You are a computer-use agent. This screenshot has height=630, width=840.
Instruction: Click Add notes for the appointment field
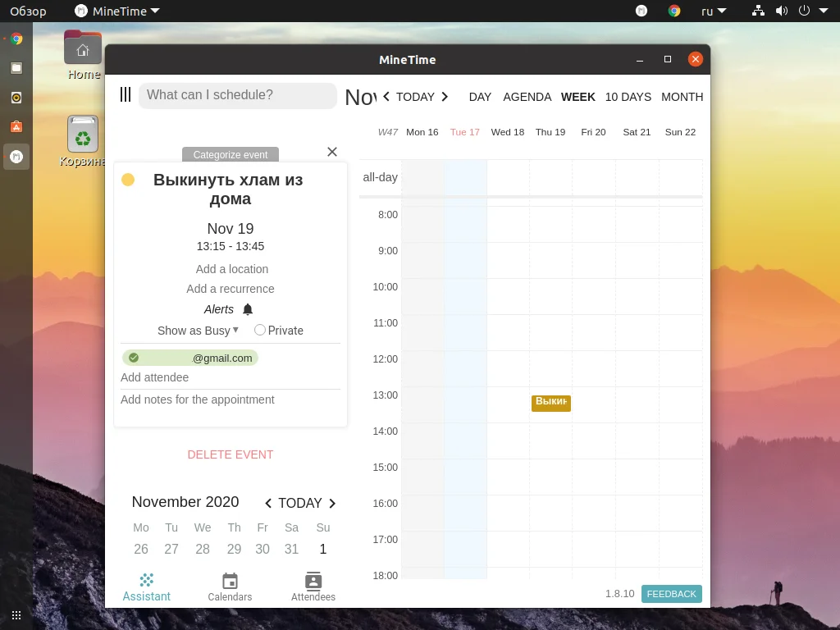[231, 399]
